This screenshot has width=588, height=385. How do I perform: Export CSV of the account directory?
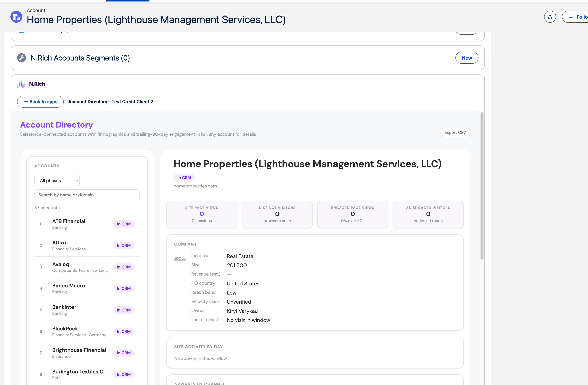[455, 132]
